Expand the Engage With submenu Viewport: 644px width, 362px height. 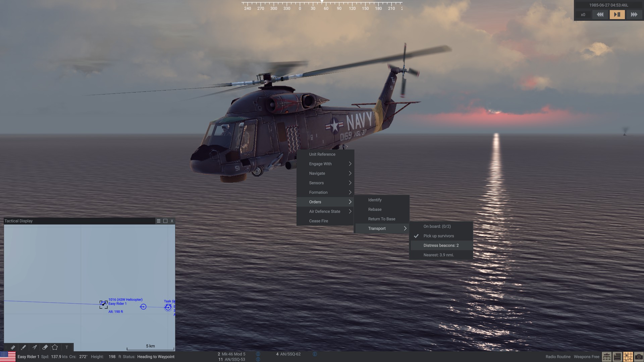tap(325, 164)
